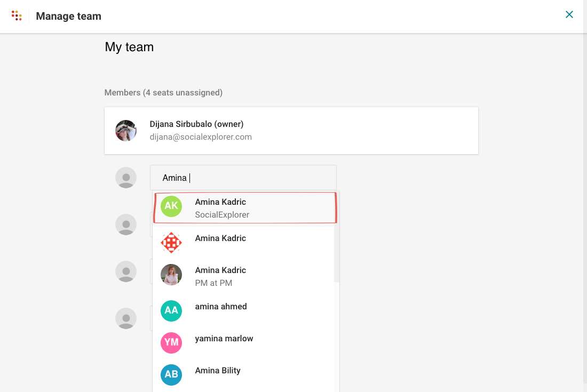
Task: Click the Members (4 seats unassigned) label
Action: tap(163, 93)
